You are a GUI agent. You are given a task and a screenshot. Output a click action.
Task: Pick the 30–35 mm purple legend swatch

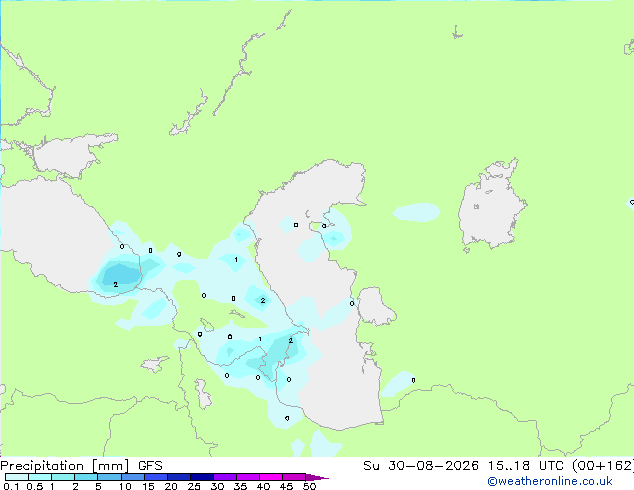click(225, 477)
